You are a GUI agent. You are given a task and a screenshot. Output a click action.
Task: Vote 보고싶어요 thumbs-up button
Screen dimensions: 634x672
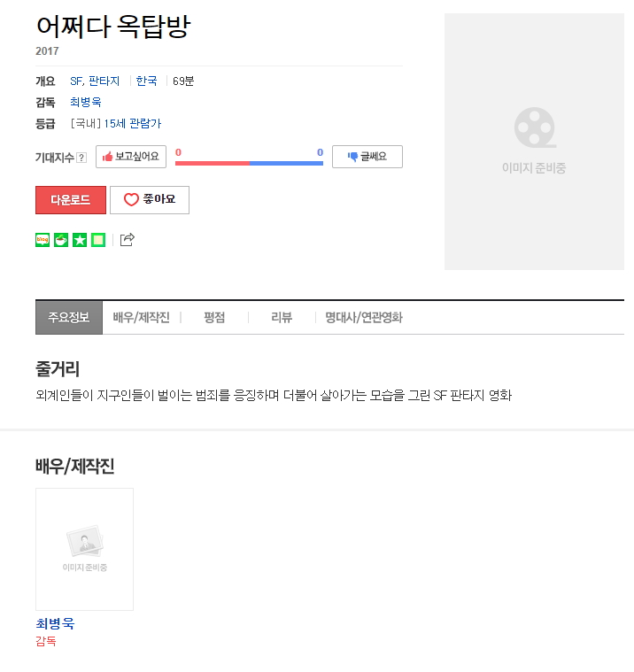tap(131, 157)
